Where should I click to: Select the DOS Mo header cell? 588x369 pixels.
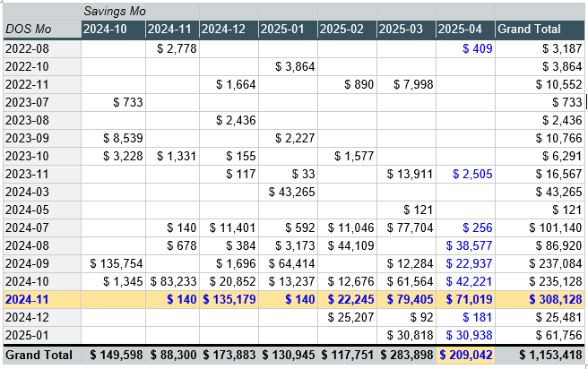40,30
